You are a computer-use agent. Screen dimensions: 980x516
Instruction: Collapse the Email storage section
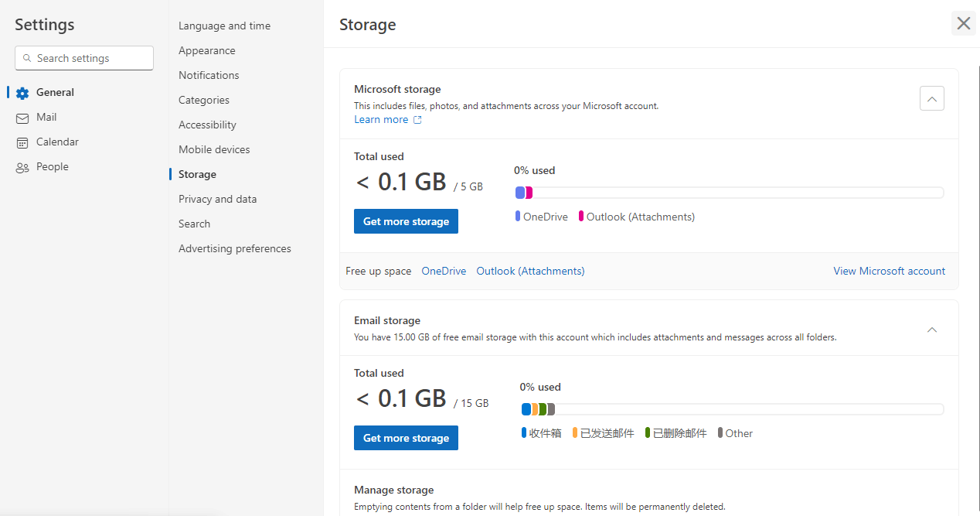932,330
